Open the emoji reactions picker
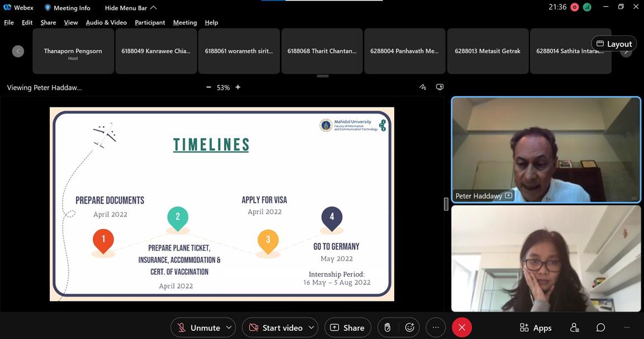 [410, 328]
